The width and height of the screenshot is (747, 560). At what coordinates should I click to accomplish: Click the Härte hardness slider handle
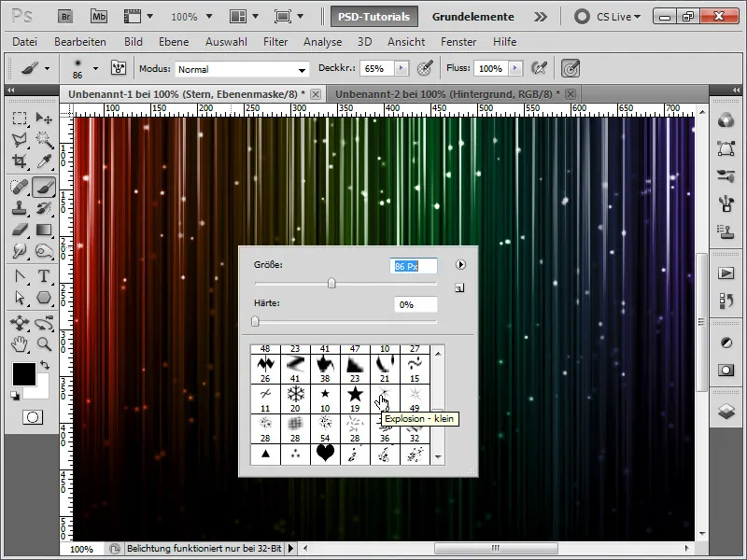255,321
